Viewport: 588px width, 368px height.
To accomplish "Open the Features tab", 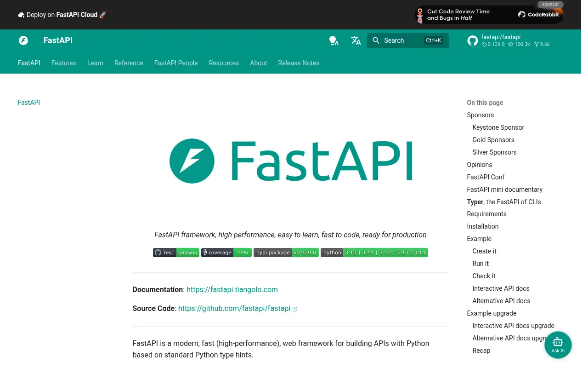I will pos(64,63).
